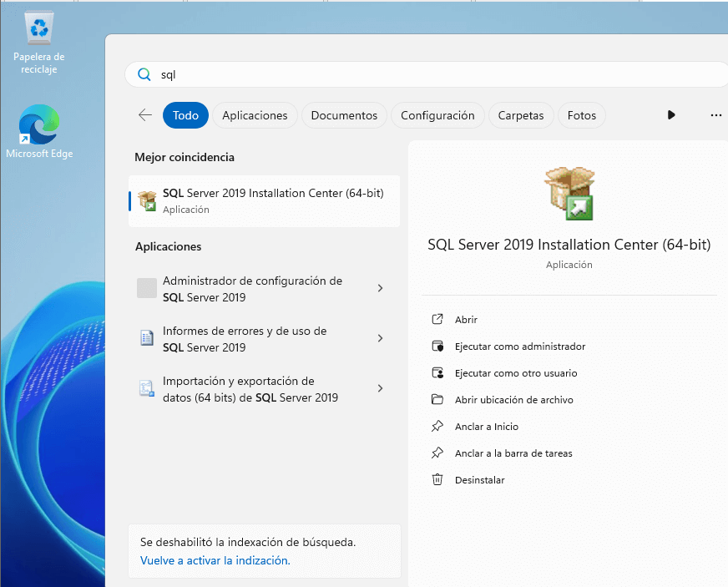The height and width of the screenshot is (587, 728).
Task: Switch to the Configuración filter tab
Action: point(437,115)
